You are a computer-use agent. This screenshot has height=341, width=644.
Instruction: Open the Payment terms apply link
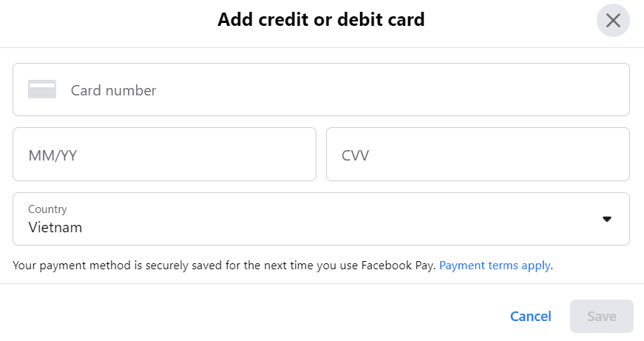click(495, 266)
